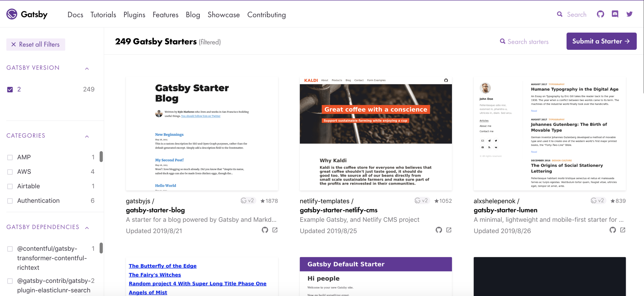The height and width of the screenshot is (296, 644).
Task: Collapse the Gatsby Version section
Action: [87, 68]
